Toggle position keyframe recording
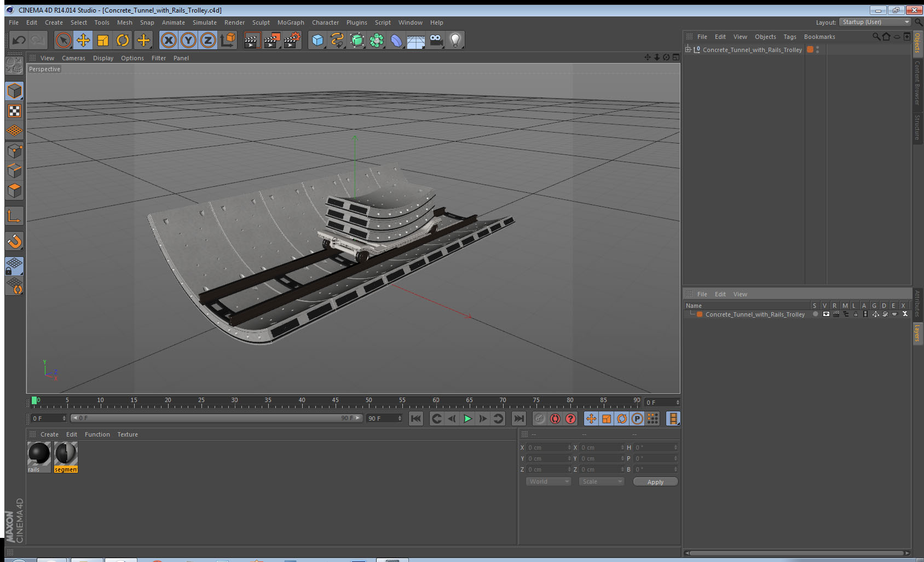 click(x=591, y=418)
